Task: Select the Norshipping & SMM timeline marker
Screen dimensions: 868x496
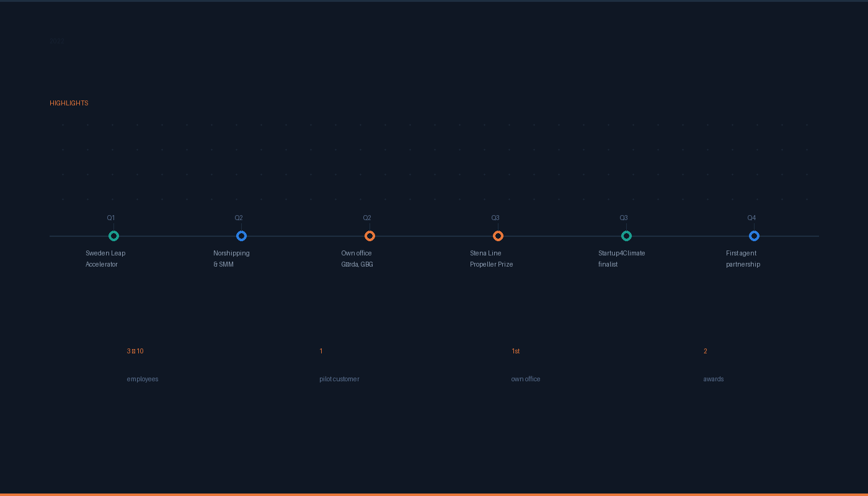Action: tap(241, 236)
